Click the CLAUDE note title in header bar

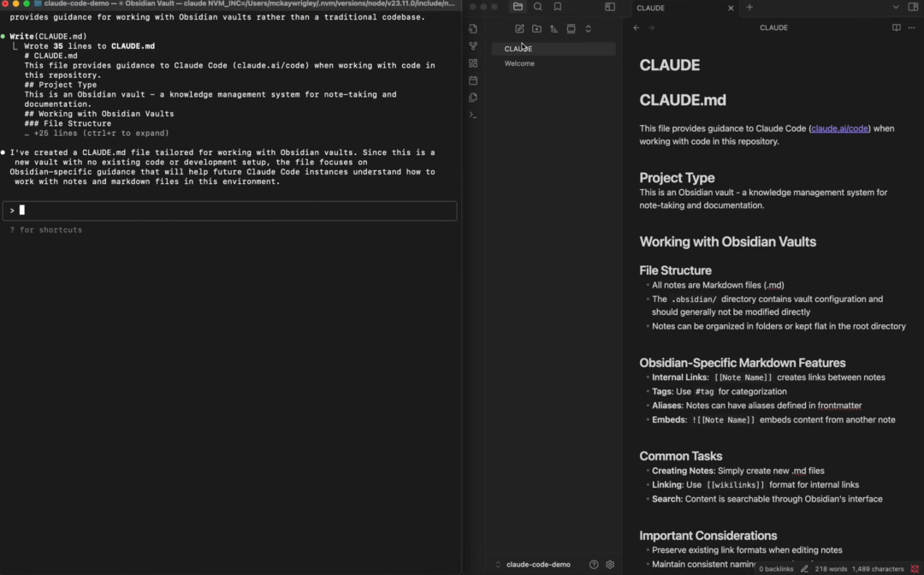click(773, 27)
